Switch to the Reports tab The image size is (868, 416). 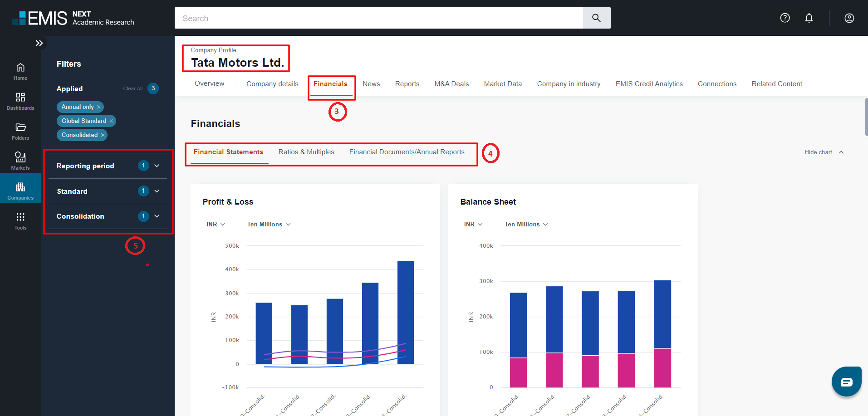[407, 84]
